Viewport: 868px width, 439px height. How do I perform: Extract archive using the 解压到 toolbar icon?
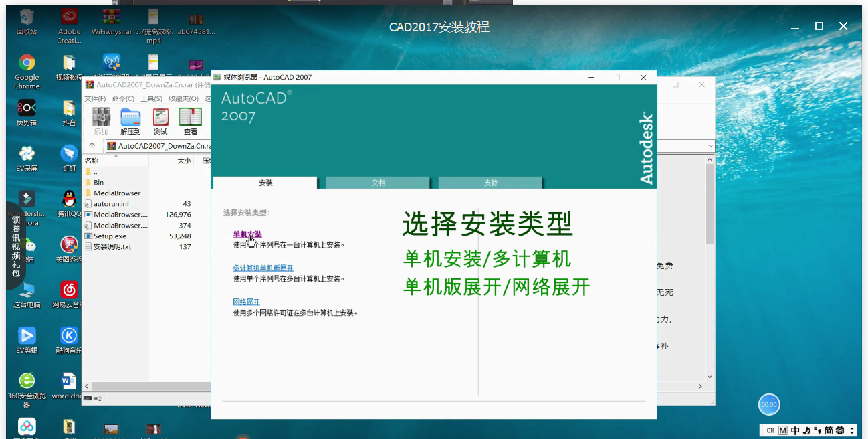[130, 120]
